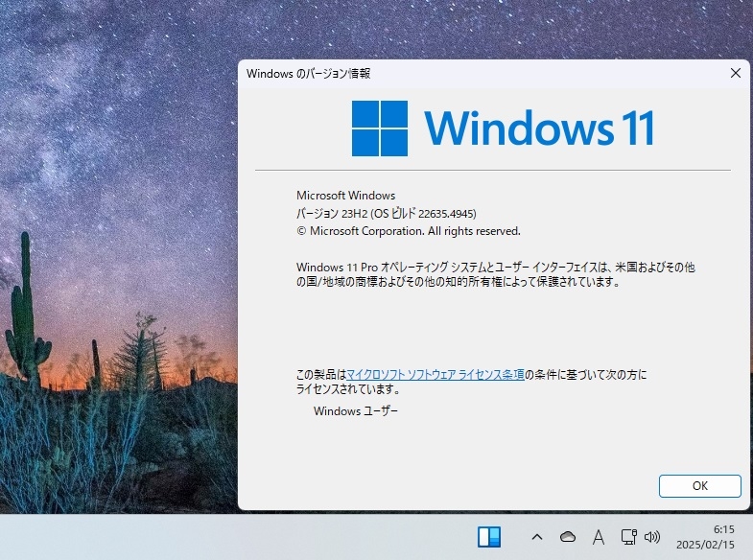753x560 pixels.
Task: Click the '© Microsoft Corporation. All rights reserved.' line
Action: 409,231
